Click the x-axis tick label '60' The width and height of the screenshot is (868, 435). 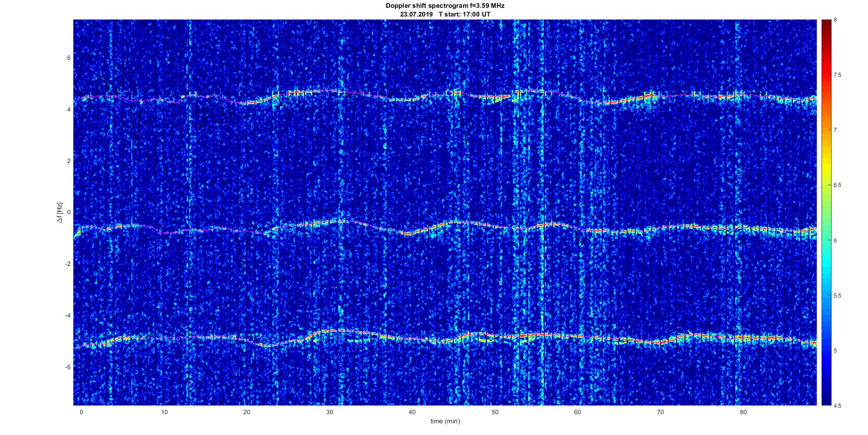(578, 412)
